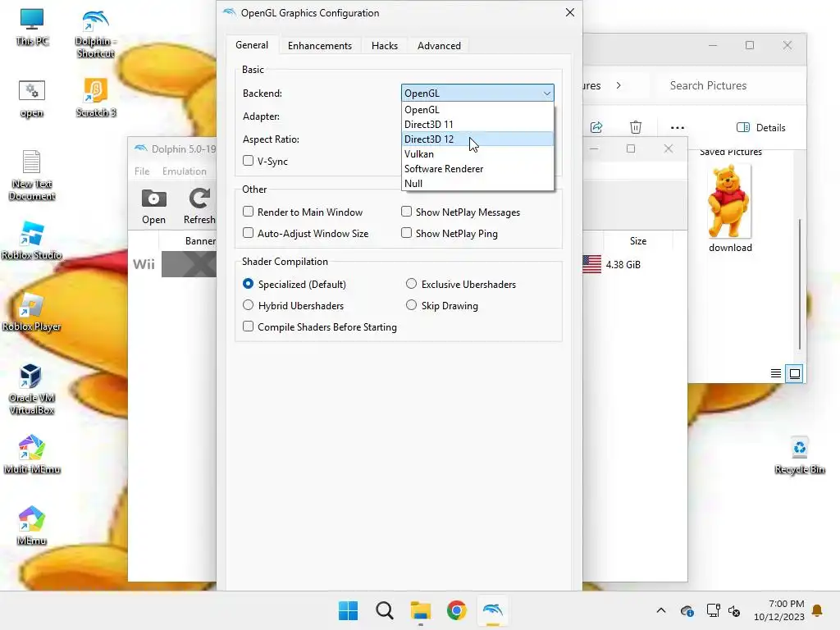
Task: Open the clock and date in the taskbar
Action: (779, 610)
